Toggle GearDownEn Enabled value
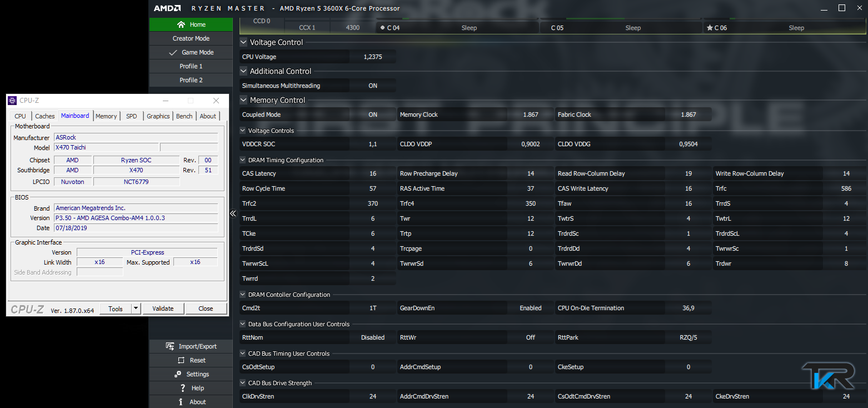Screen dimensions: 868x408 pos(531,308)
